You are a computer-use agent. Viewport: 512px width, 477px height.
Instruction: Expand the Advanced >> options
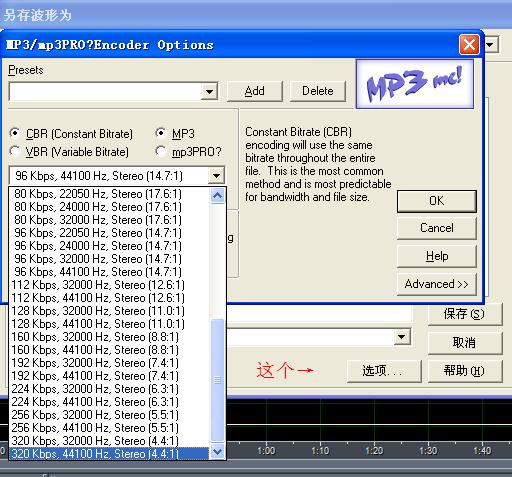coord(437,284)
